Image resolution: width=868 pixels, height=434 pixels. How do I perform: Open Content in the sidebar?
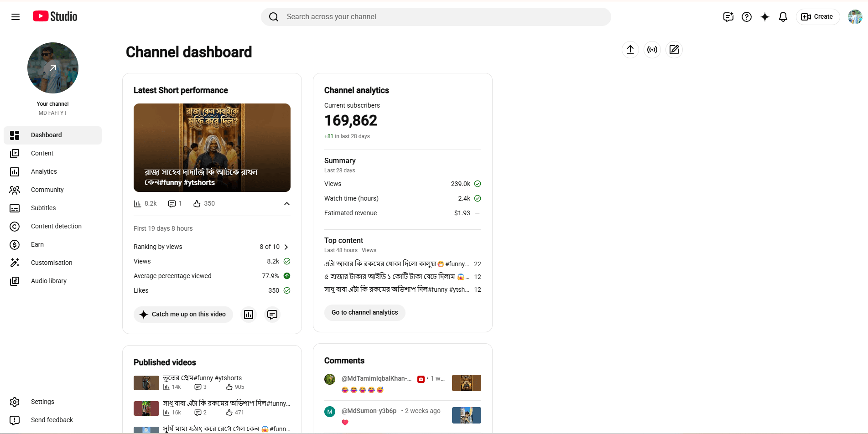click(53, 154)
